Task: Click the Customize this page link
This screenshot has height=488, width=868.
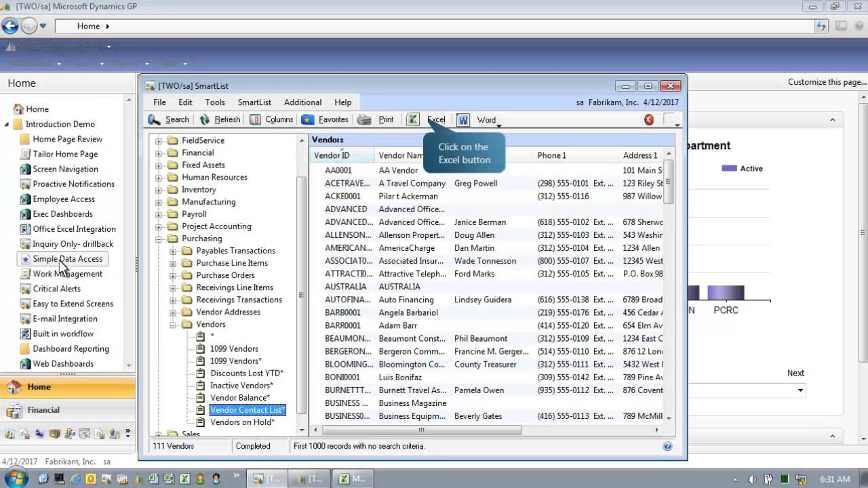Action: [x=827, y=82]
